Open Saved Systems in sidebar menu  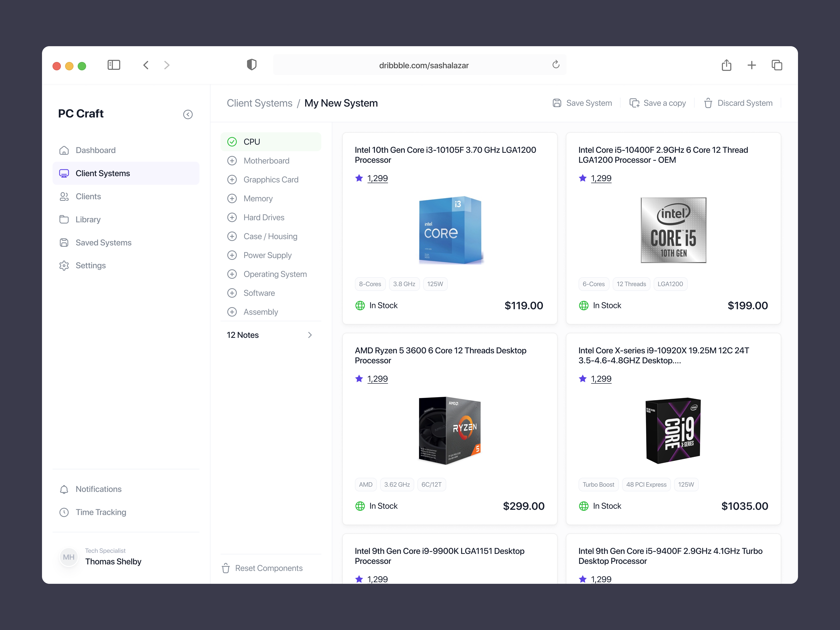103,243
